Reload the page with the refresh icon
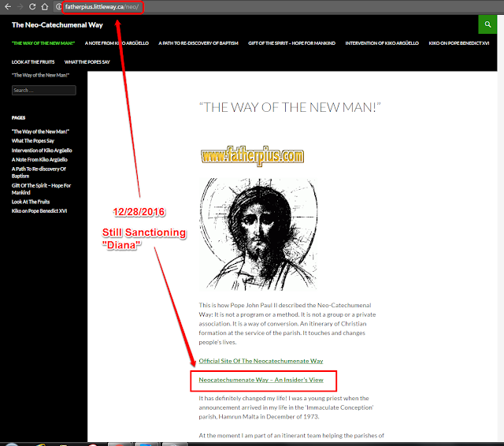Viewport: 504px width, 446px height. point(32,7)
